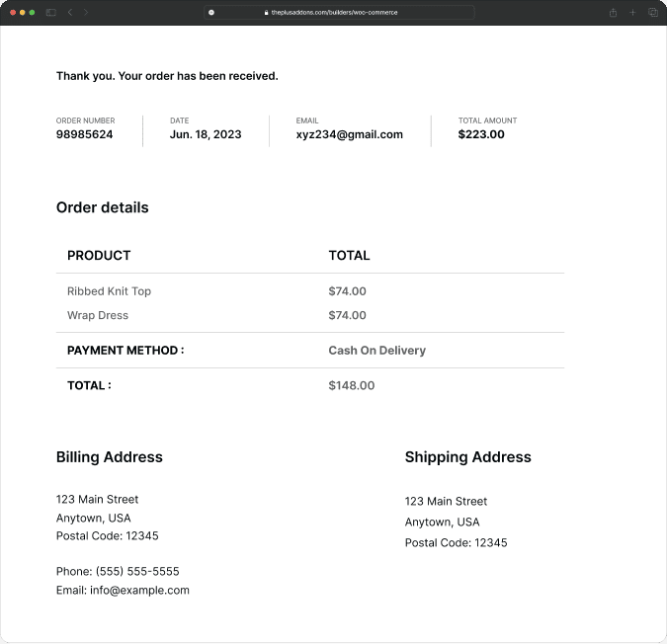The image size is (667, 644).
Task: Open the Share icon in the toolbar
Action: pos(614,12)
